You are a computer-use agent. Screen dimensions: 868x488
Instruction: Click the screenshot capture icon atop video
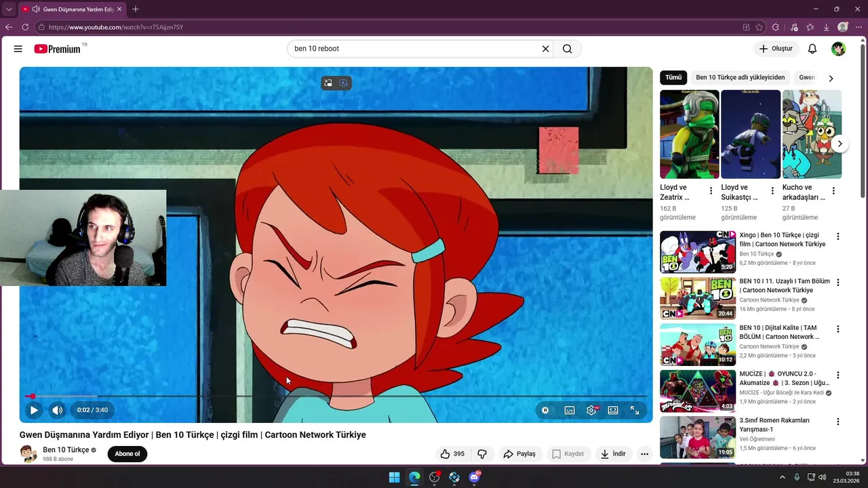pyautogui.click(x=344, y=83)
